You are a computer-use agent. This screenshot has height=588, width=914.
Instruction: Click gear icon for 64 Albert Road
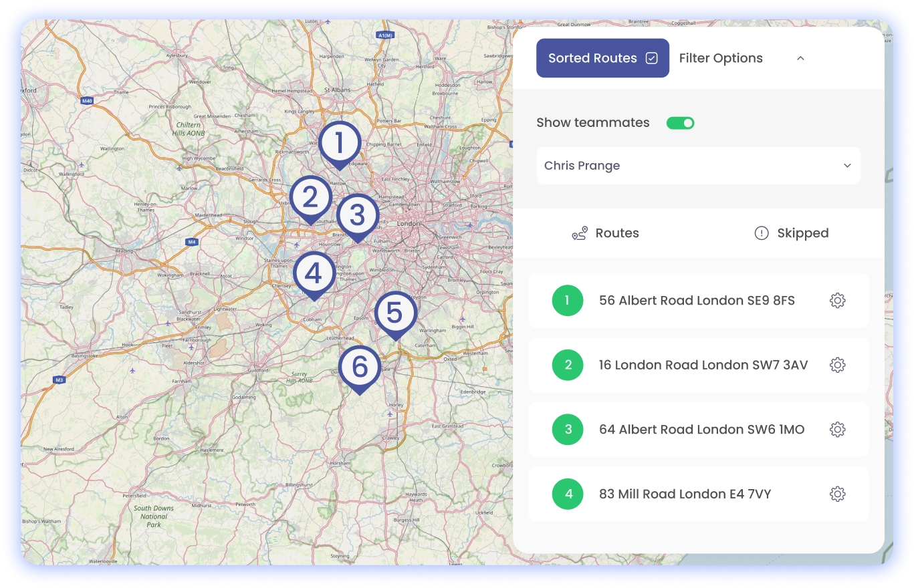coord(837,430)
